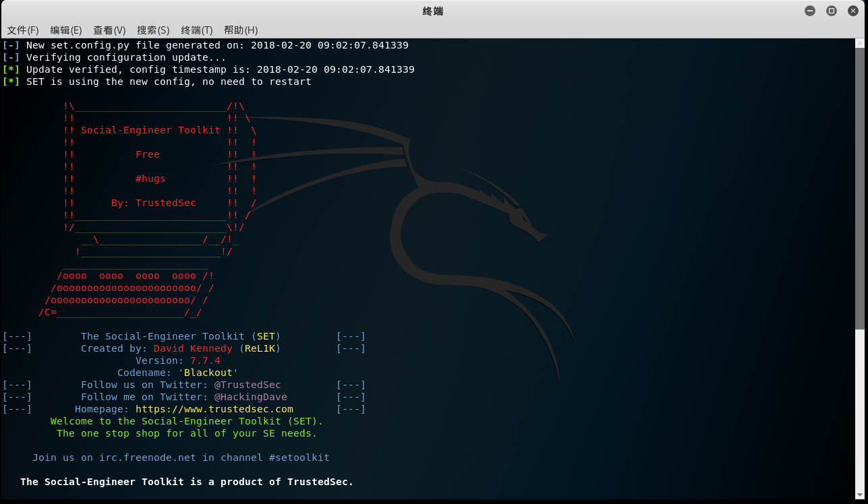Click the @HackingDave Twitter handle
The image size is (868, 504).
[x=251, y=397]
